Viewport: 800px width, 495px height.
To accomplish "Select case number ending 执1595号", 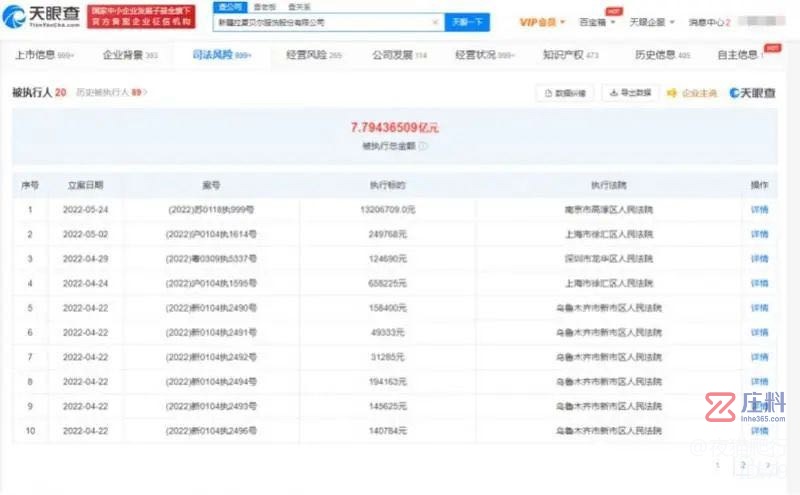I will [x=211, y=283].
